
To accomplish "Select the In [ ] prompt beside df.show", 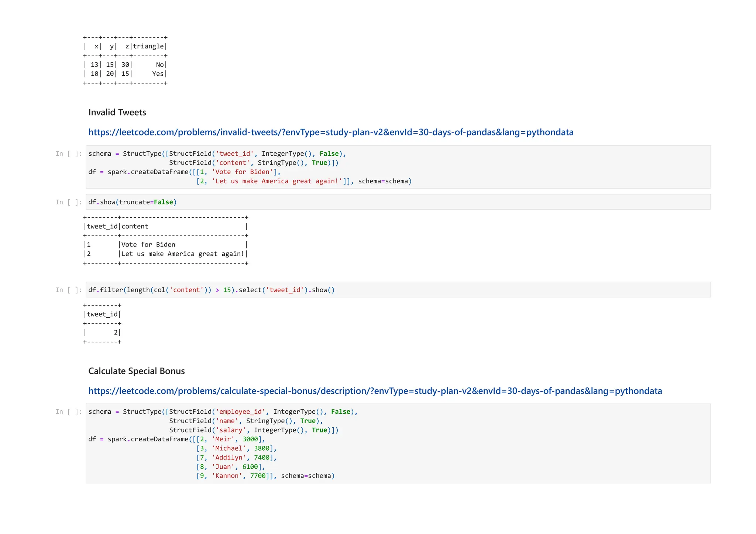I will tap(69, 202).
